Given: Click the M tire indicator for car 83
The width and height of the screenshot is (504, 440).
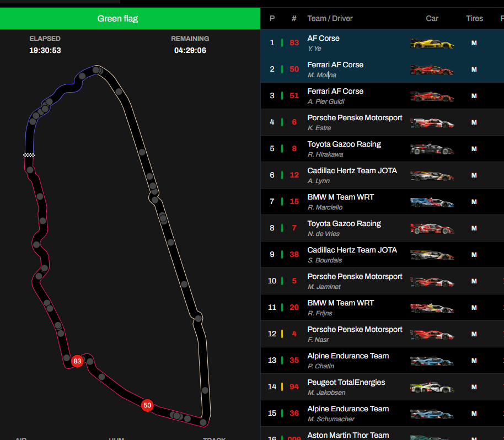Looking at the screenshot, I should [x=474, y=43].
